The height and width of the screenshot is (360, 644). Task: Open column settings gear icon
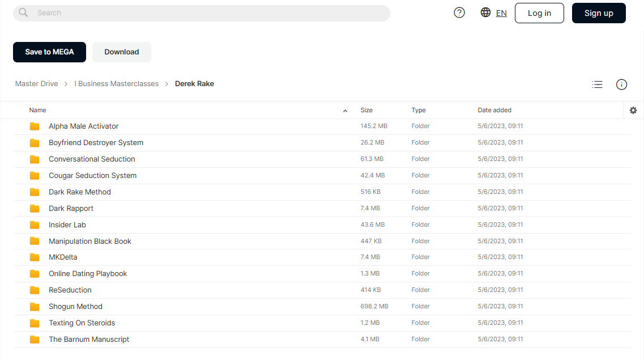633,110
